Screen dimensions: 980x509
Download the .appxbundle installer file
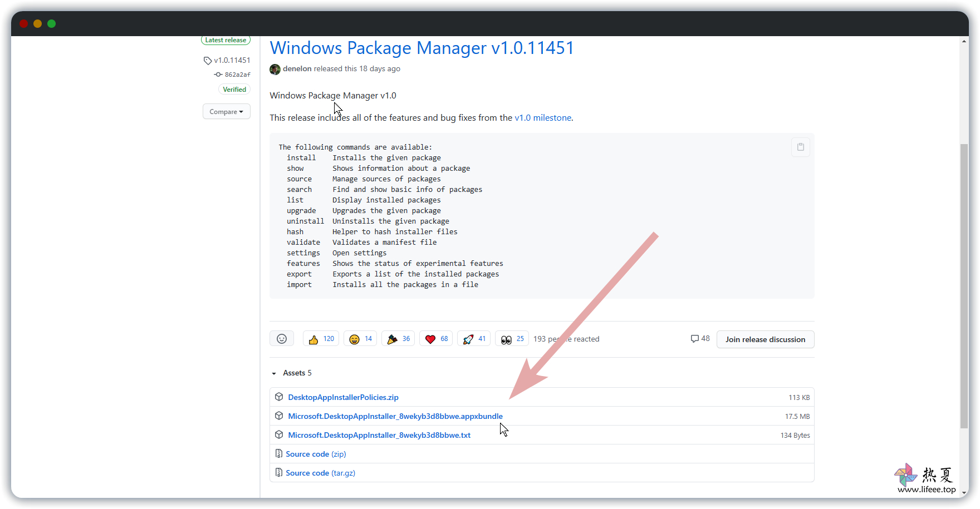[x=395, y=416]
